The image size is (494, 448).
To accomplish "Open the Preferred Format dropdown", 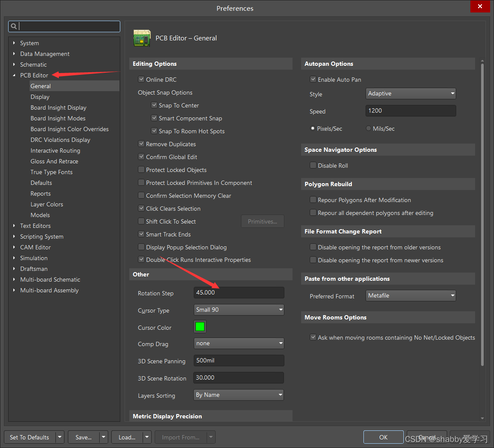I will point(411,295).
